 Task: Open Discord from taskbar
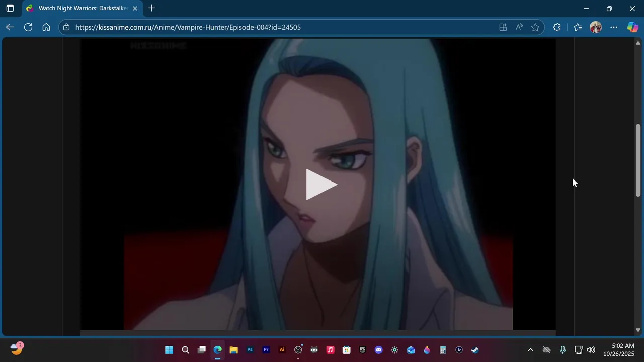[x=378, y=350]
